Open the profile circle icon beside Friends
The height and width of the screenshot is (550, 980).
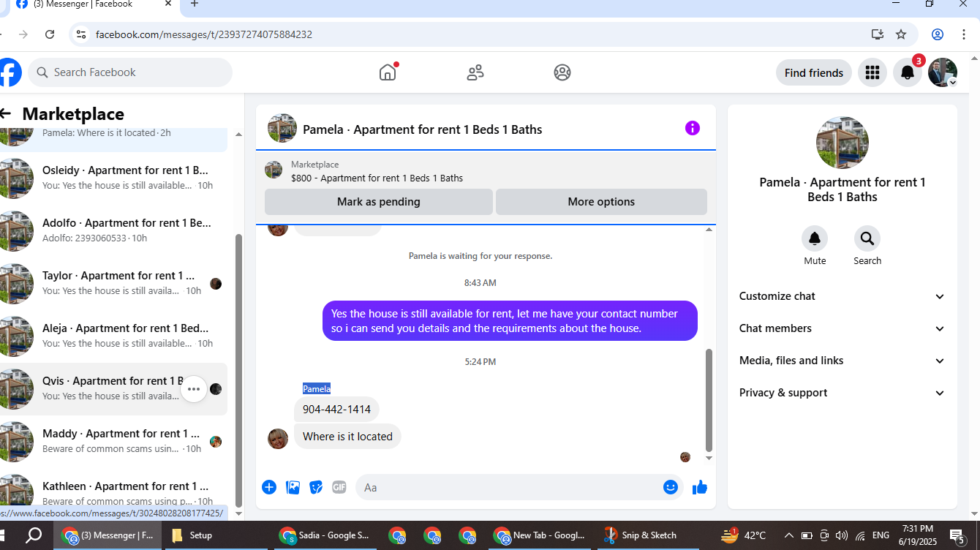(562, 72)
